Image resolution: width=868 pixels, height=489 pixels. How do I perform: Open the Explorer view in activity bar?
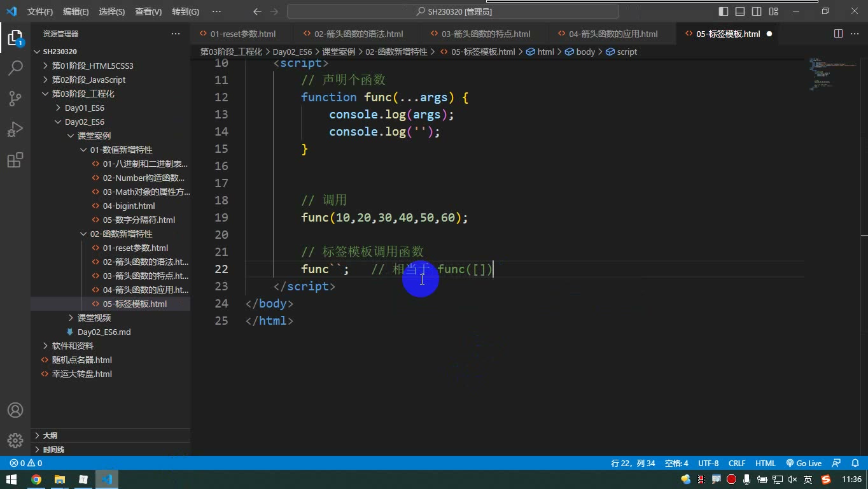(x=15, y=38)
